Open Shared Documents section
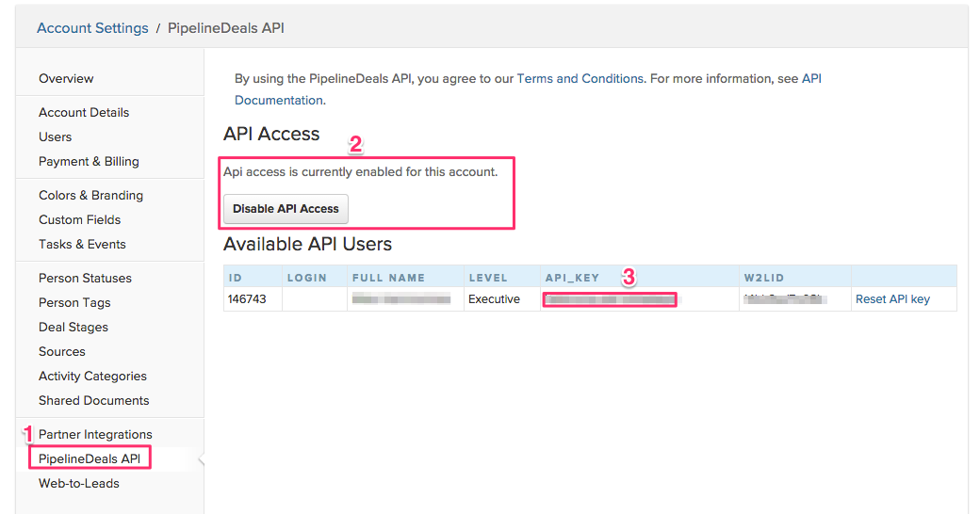 pos(93,401)
